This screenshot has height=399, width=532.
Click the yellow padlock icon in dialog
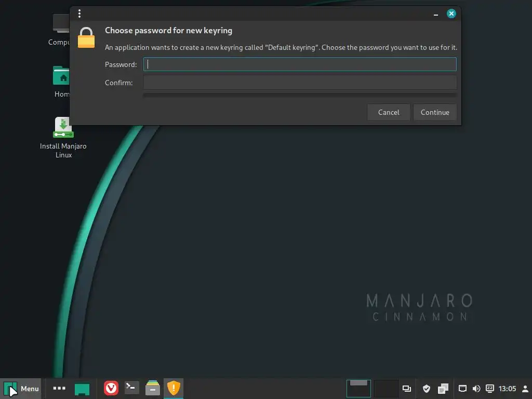click(x=86, y=37)
